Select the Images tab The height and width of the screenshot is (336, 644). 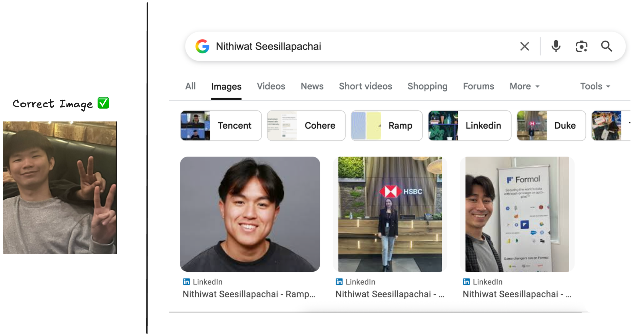pyautogui.click(x=226, y=87)
